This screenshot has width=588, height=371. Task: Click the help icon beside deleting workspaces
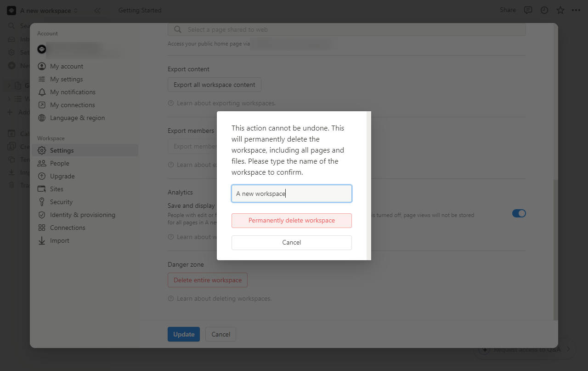click(171, 298)
